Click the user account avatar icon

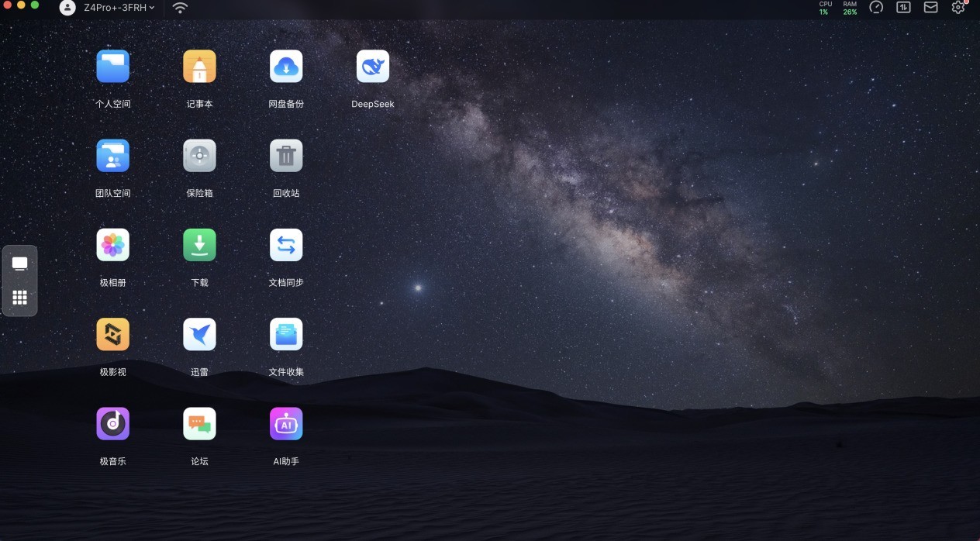[x=67, y=8]
